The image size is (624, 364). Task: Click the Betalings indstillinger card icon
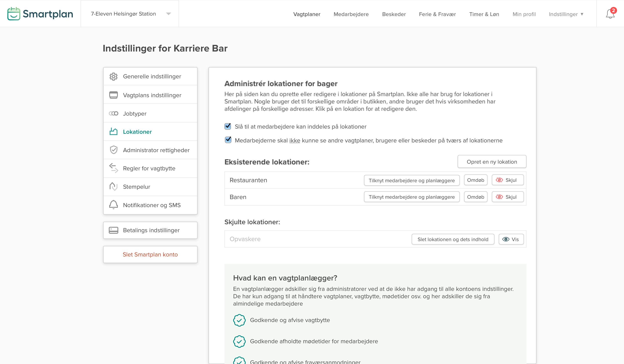(x=113, y=230)
